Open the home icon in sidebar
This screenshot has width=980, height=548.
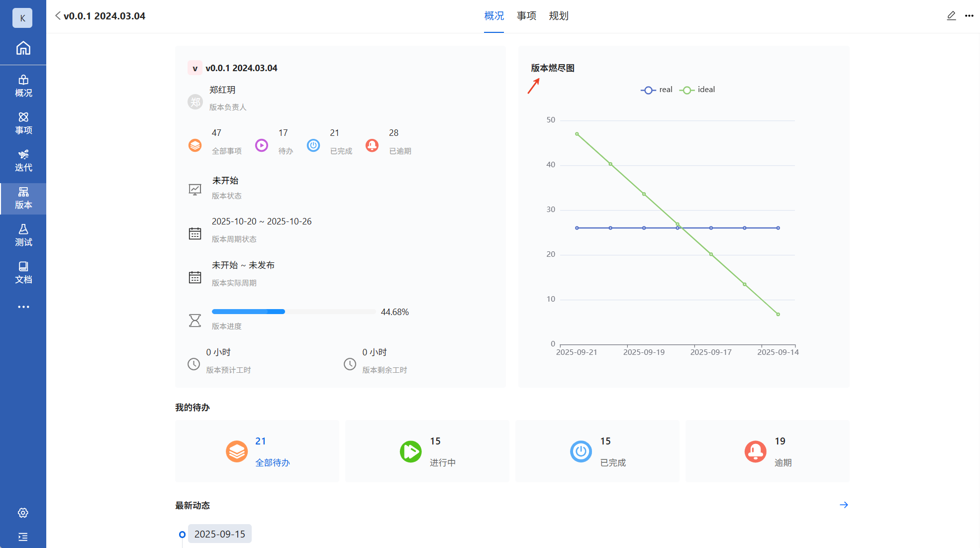tap(23, 48)
